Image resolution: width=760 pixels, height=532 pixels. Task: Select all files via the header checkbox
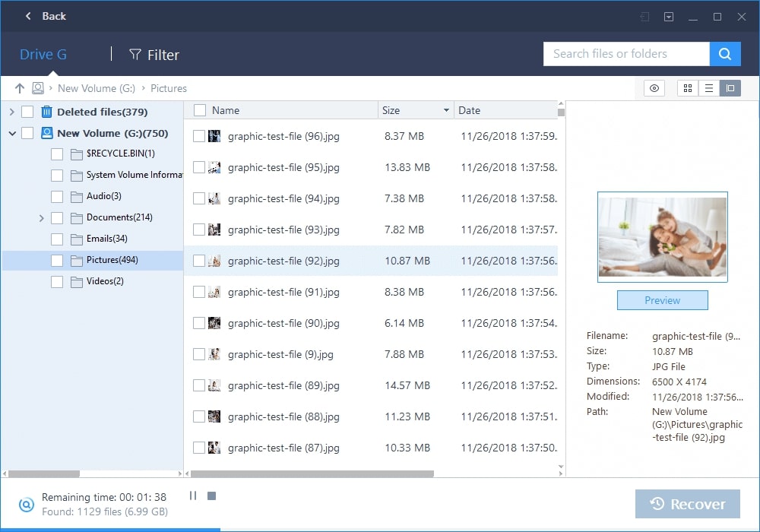[200, 109]
